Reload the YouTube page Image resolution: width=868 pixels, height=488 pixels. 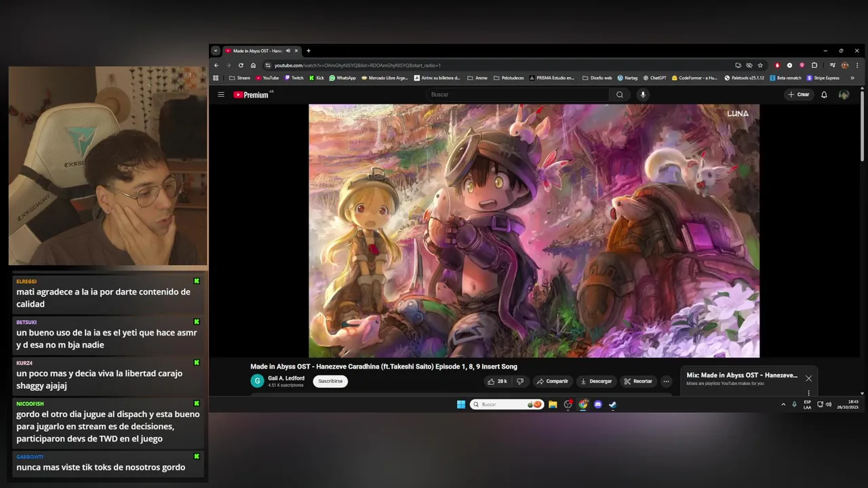coord(241,65)
